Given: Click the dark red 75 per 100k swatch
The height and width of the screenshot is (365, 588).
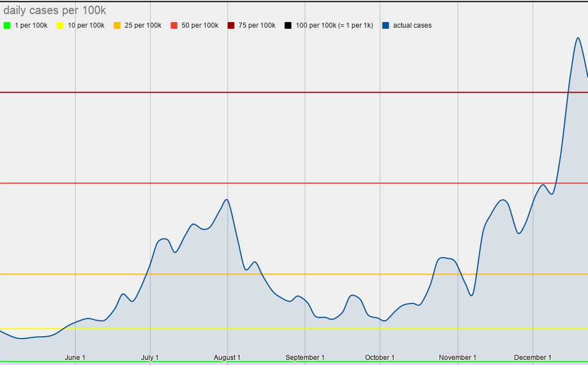Looking at the screenshot, I should pos(231,25).
